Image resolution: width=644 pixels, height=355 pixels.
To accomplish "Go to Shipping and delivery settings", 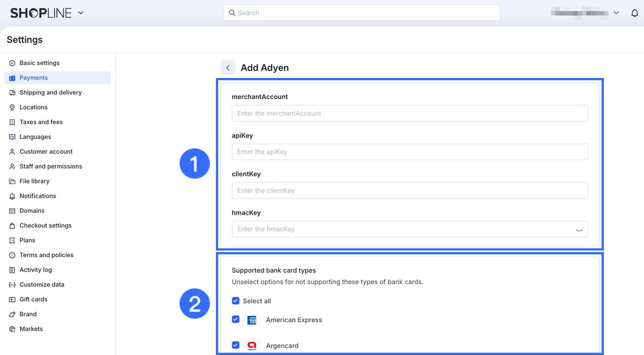I will click(x=58, y=92).
